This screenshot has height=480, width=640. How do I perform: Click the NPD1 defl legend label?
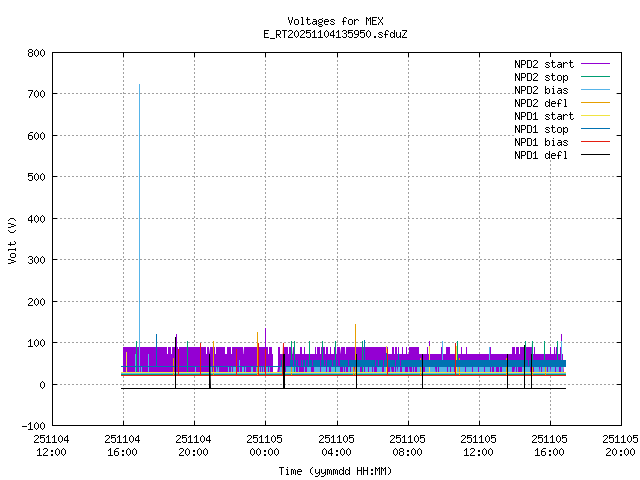542,154
